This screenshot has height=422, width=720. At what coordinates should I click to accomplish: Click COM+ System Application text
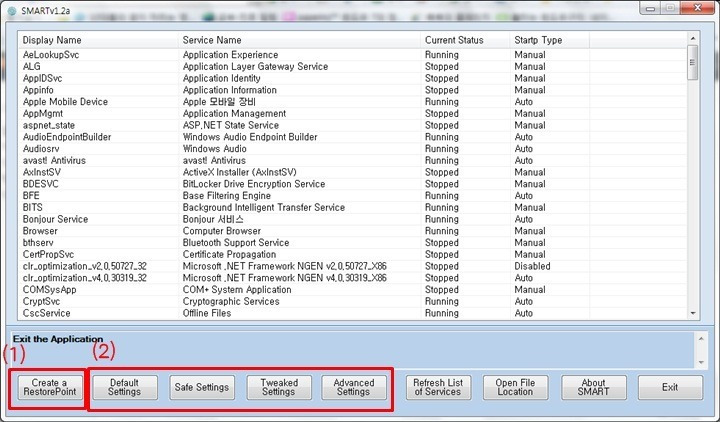(237, 290)
